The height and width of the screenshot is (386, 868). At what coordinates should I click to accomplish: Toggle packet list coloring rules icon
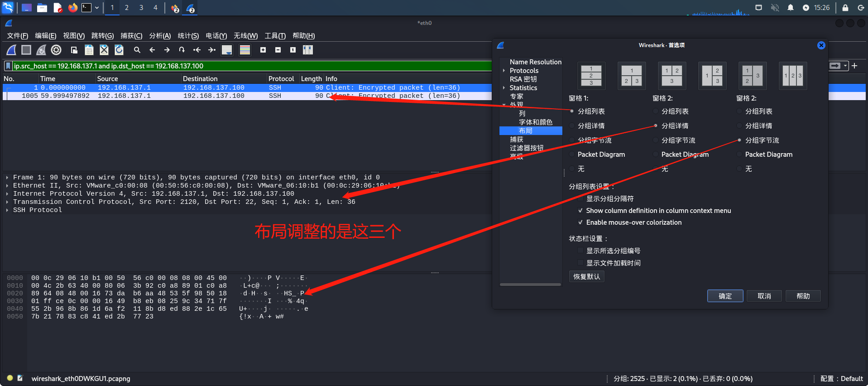coord(245,50)
